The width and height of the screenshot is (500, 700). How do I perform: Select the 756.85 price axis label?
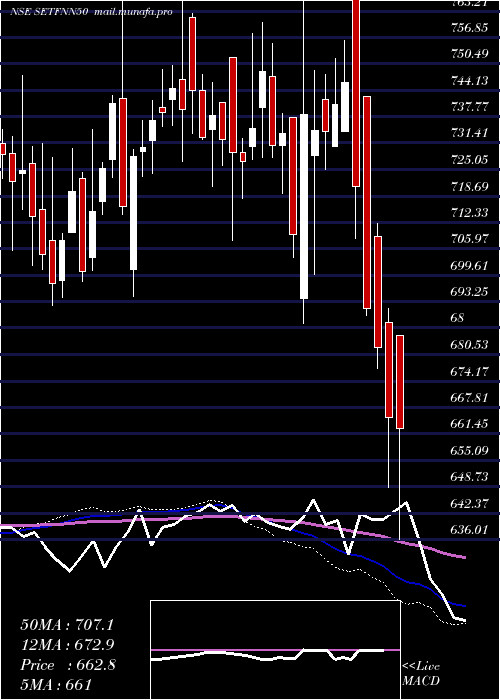click(470, 28)
